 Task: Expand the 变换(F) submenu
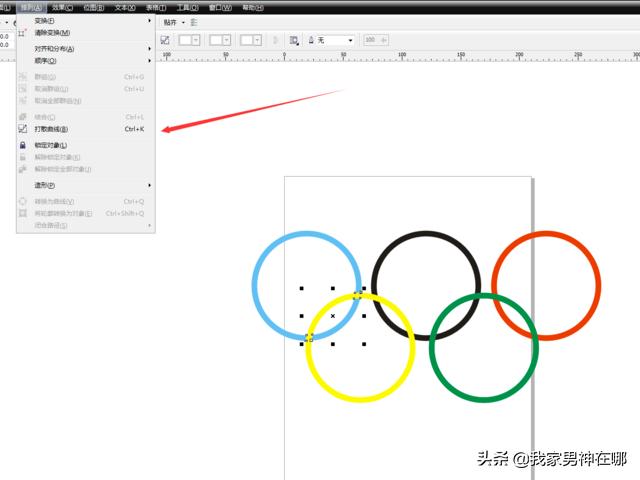point(86,20)
